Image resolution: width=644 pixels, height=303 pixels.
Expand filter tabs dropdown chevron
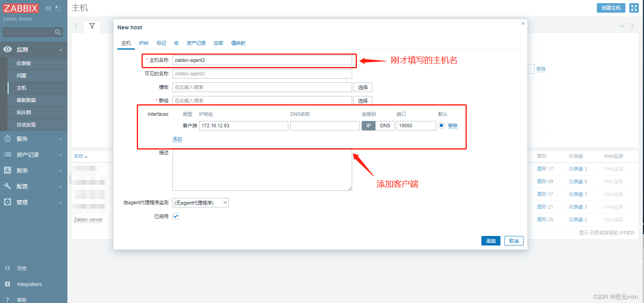coord(622,26)
